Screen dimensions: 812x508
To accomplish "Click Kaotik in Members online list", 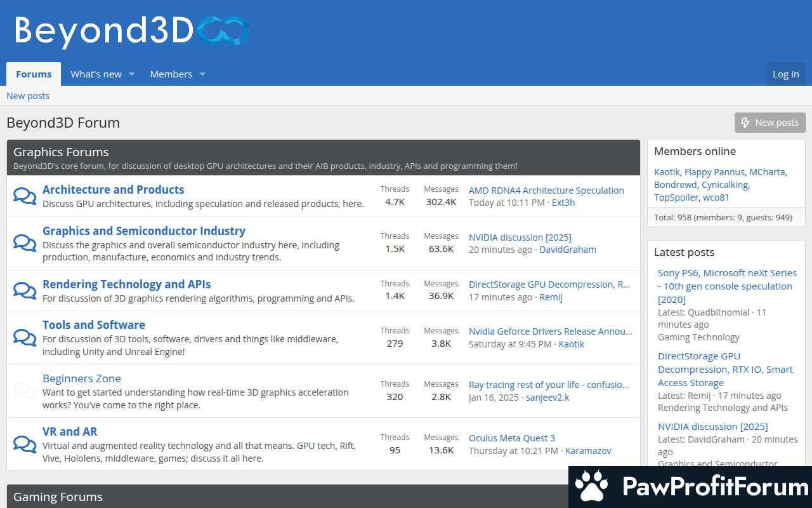I will (x=667, y=172).
